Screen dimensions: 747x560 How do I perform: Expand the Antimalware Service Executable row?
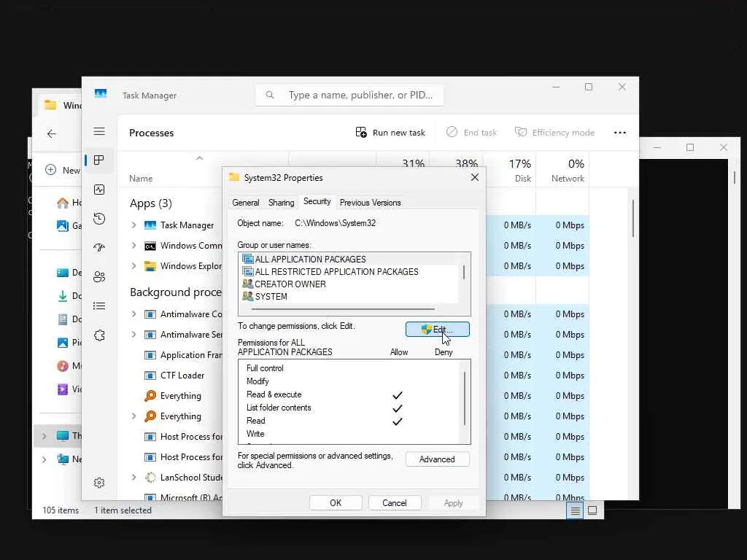[134, 334]
